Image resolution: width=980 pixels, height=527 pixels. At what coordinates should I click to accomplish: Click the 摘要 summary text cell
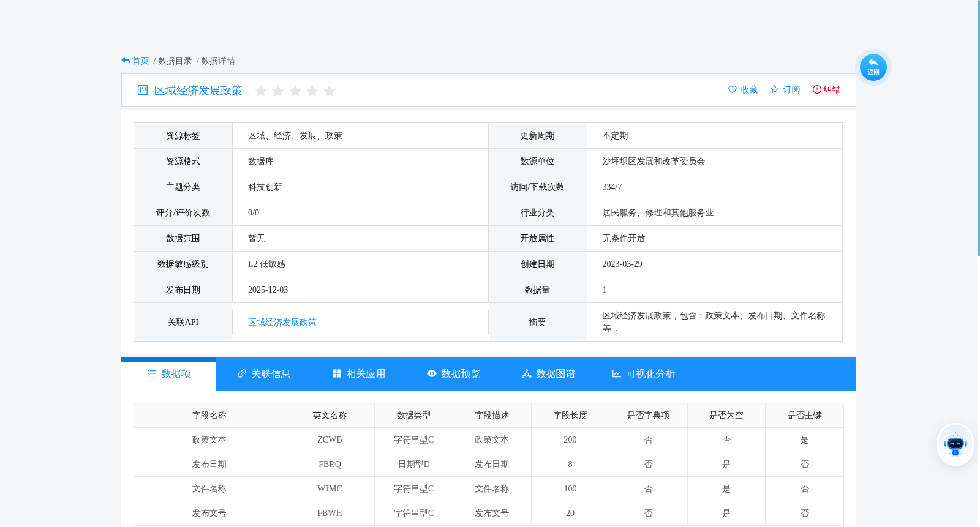click(x=714, y=322)
